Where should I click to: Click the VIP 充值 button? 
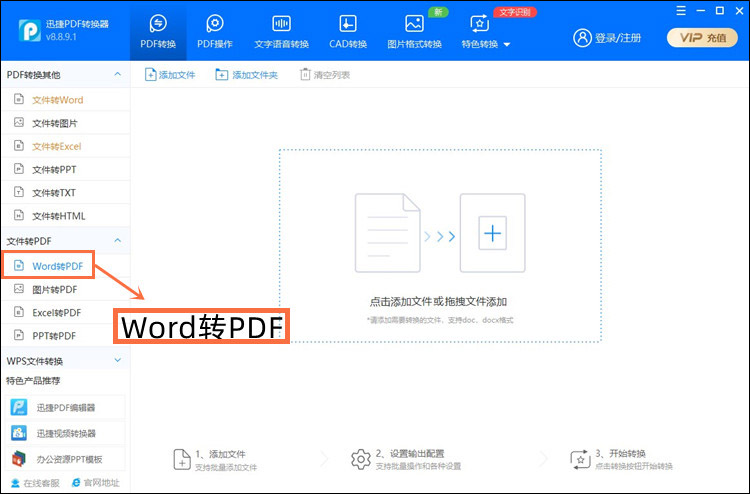(x=702, y=38)
